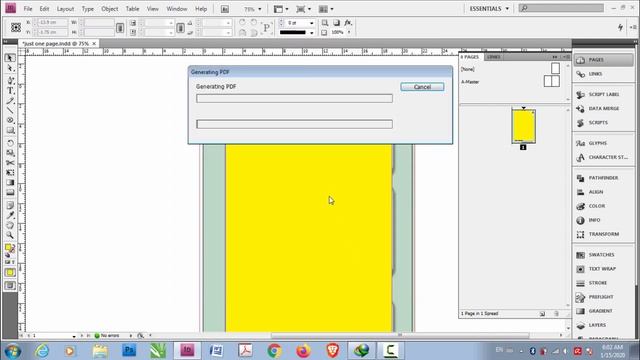
Task: Open the stroke style dropdown
Action: point(311,32)
